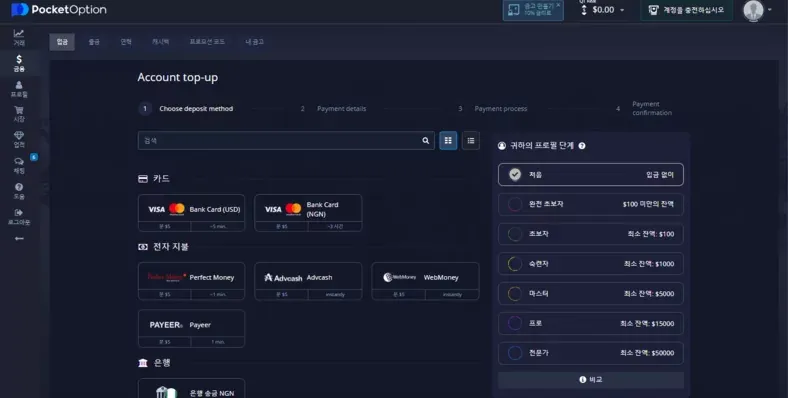
Task: Select the level with minimum balance $15000
Action: pyautogui.click(x=590, y=323)
